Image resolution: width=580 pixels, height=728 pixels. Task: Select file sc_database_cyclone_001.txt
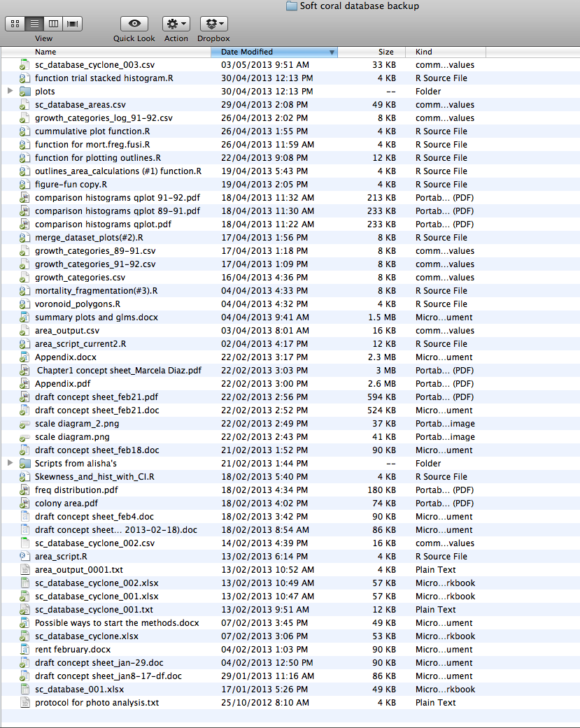(94, 610)
